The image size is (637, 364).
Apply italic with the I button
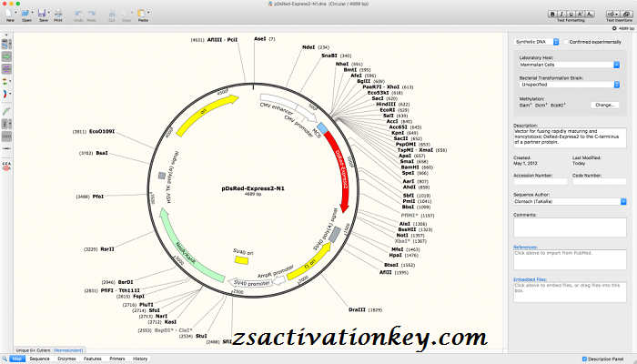(x=561, y=14)
